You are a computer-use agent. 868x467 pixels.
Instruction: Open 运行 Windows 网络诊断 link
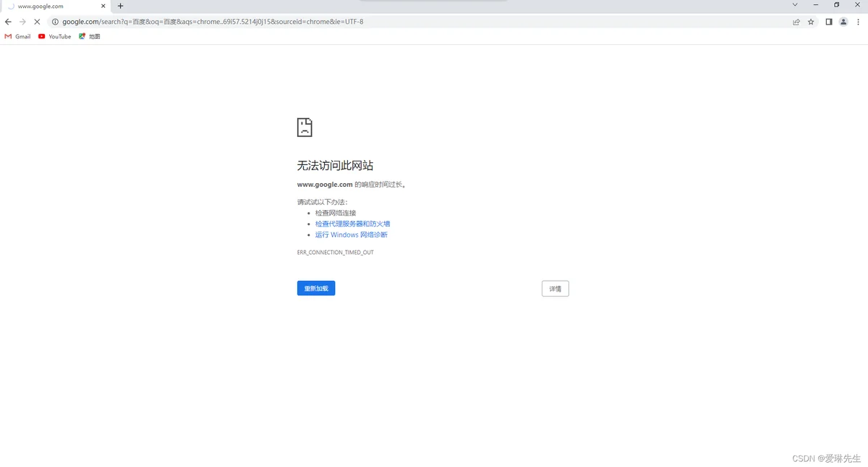352,235
